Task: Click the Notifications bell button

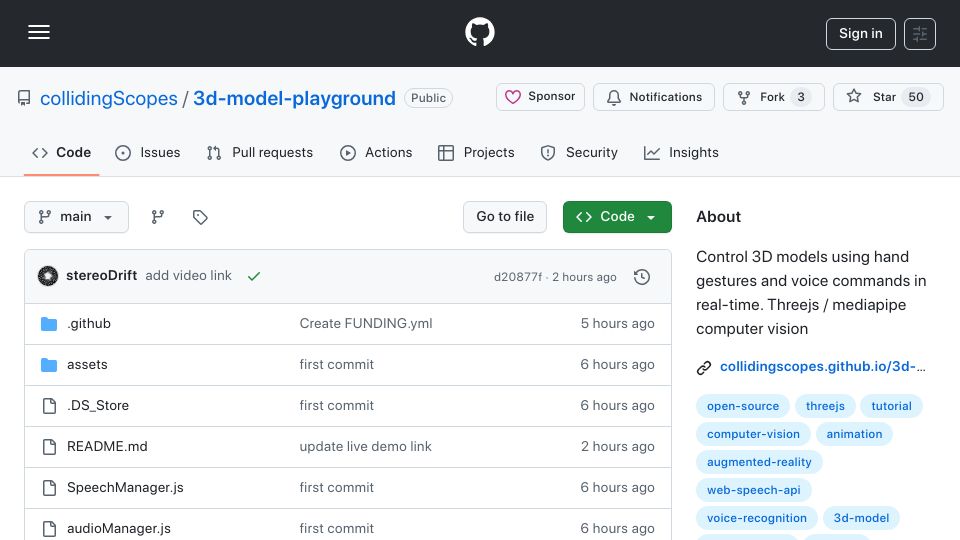Action: [653, 97]
